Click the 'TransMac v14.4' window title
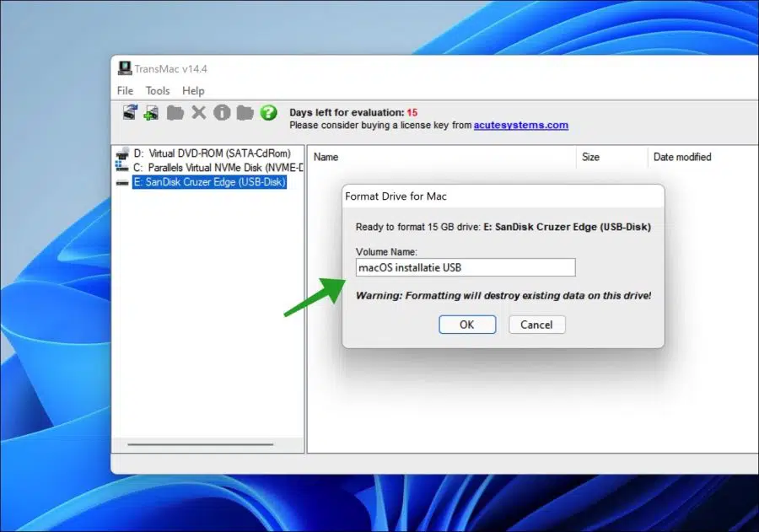The width and height of the screenshot is (759, 532). coord(171,69)
